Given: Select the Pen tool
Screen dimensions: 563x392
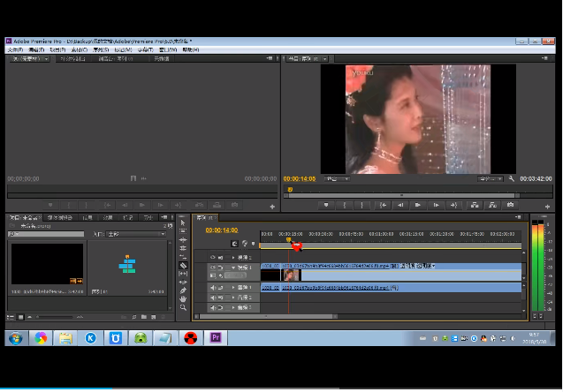Looking at the screenshot, I should (183, 290).
